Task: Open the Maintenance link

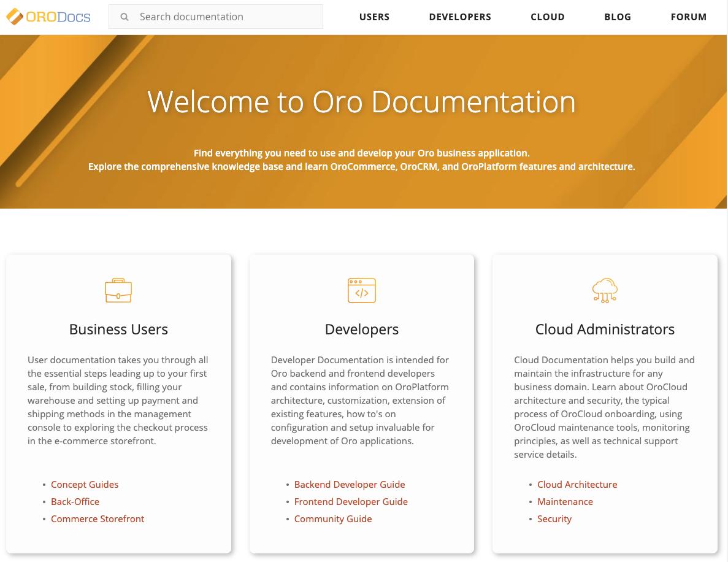Action: (x=565, y=502)
